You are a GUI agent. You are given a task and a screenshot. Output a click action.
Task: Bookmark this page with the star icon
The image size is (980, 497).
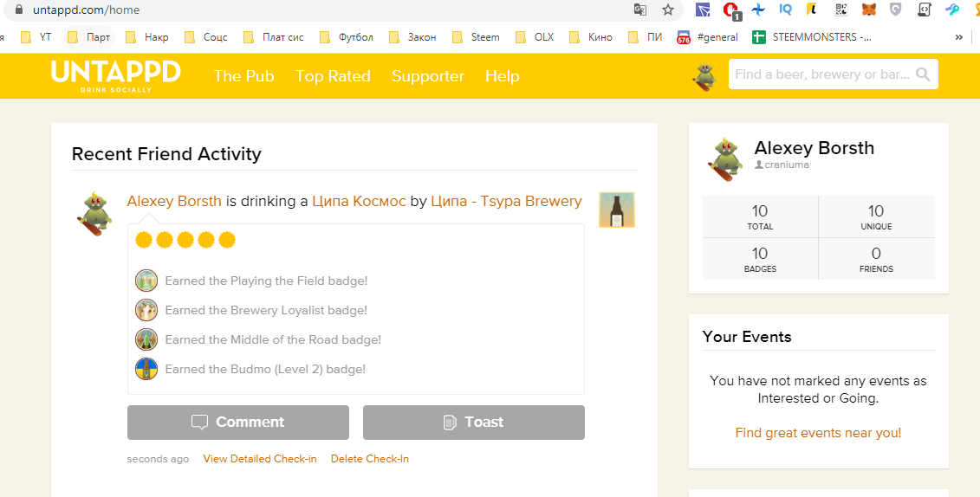coord(668,10)
